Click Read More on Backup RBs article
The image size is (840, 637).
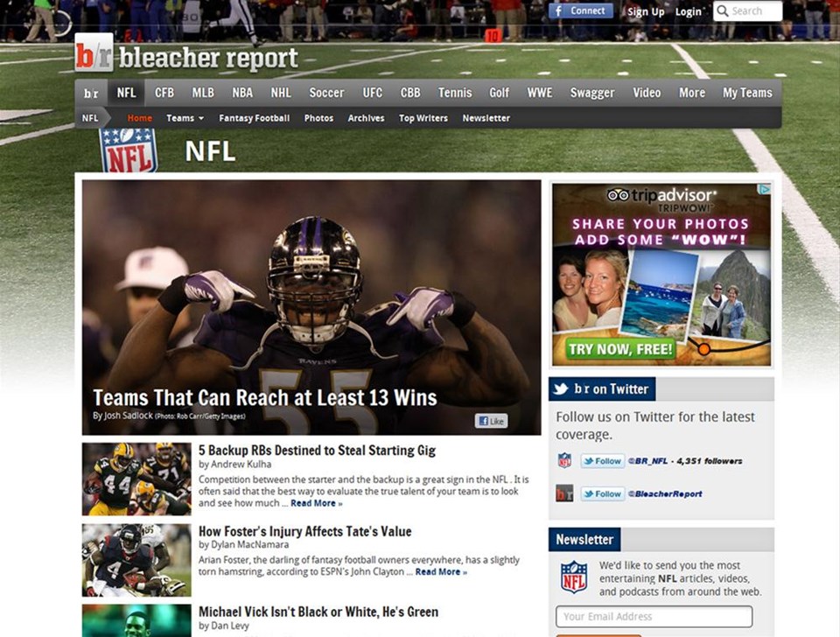click(x=316, y=503)
